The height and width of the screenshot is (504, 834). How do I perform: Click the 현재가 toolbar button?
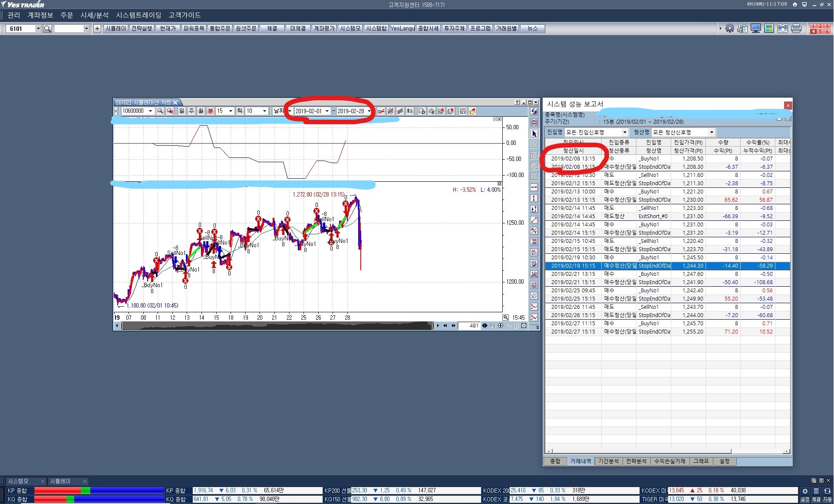(168, 29)
